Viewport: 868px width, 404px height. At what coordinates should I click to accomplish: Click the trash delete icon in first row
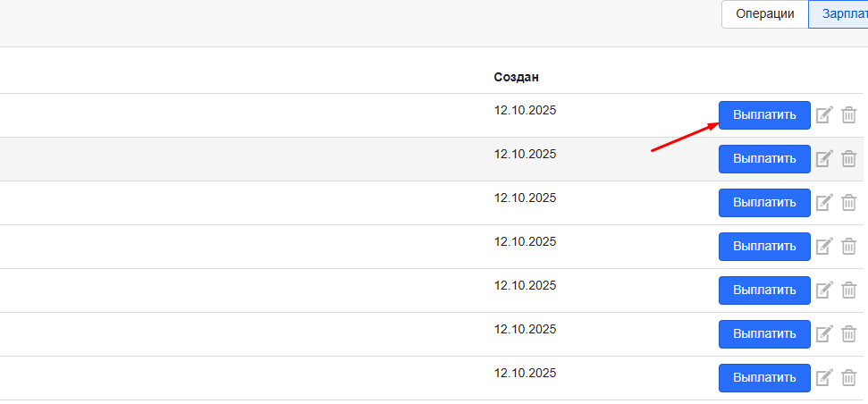click(849, 115)
